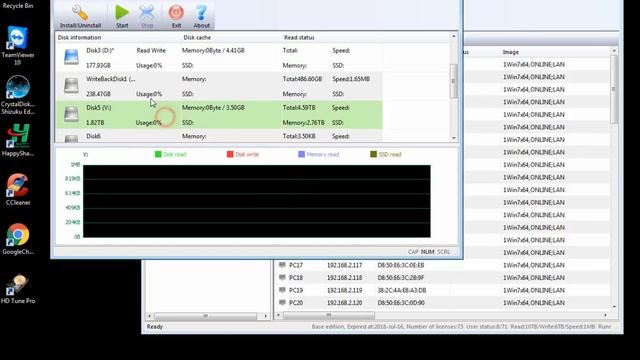This screenshot has height=360, width=640.
Task: Click the blue Memory read legend swatch
Action: point(302,154)
